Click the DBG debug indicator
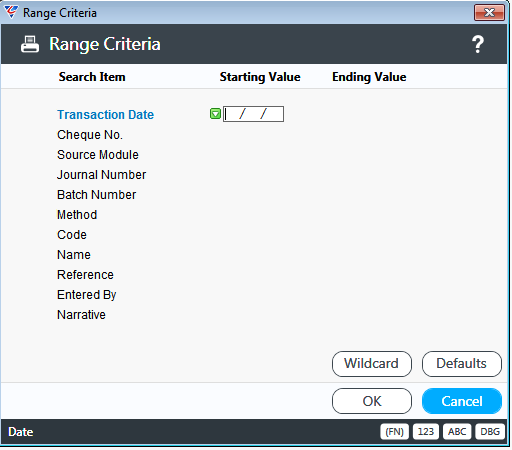 click(490, 432)
